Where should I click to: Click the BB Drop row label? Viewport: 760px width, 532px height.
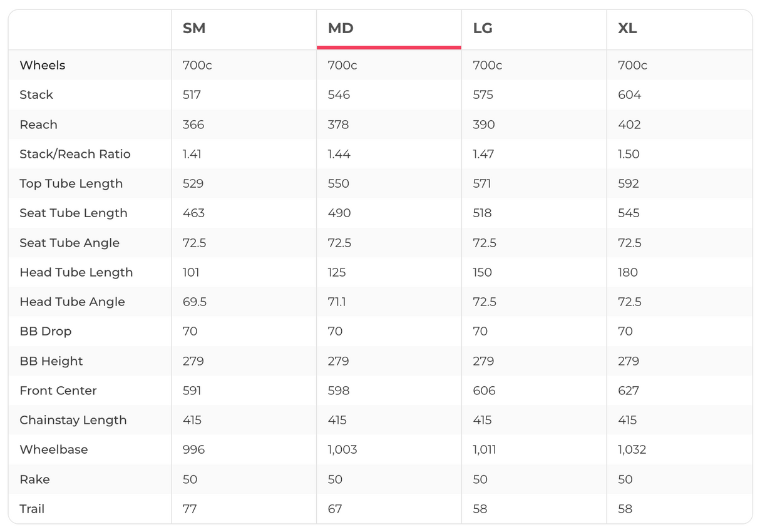coord(46,331)
